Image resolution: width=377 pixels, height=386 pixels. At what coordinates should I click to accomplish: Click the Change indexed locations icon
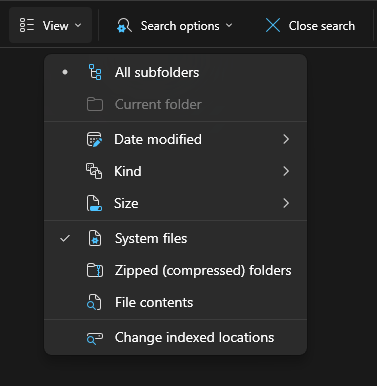(95, 338)
